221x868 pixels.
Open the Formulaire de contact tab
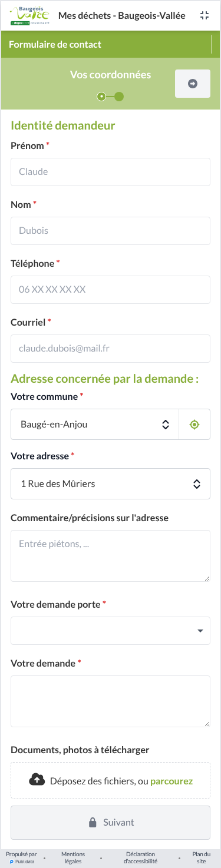click(55, 45)
